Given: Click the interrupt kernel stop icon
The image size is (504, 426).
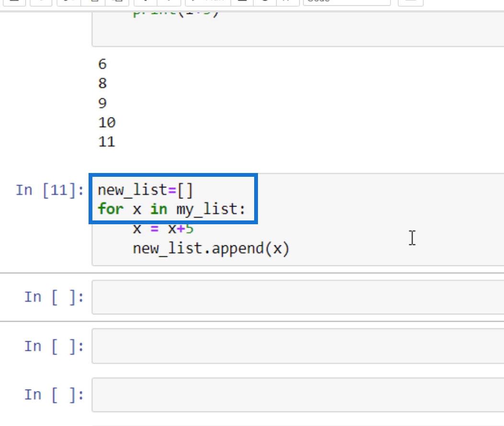Looking at the screenshot, I should point(243,1).
